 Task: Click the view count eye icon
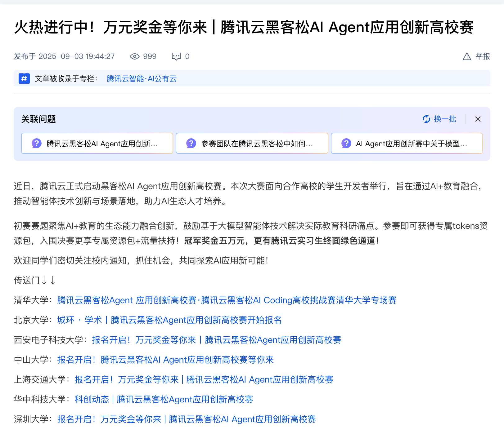tap(134, 56)
